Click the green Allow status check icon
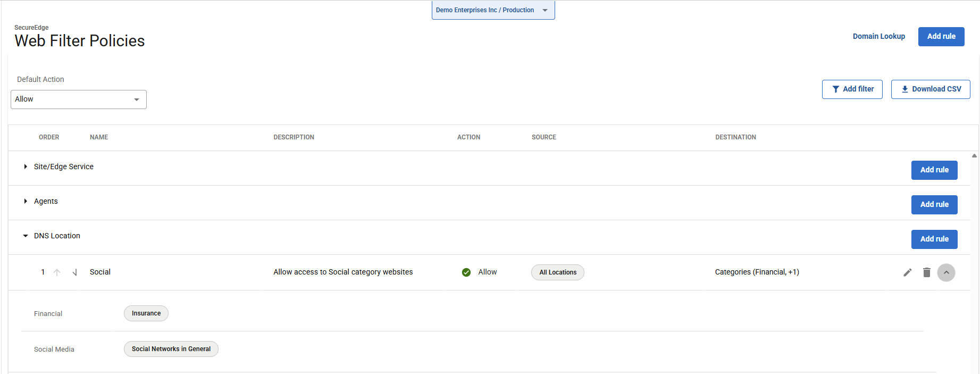This screenshot has width=980, height=374. coord(466,272)
